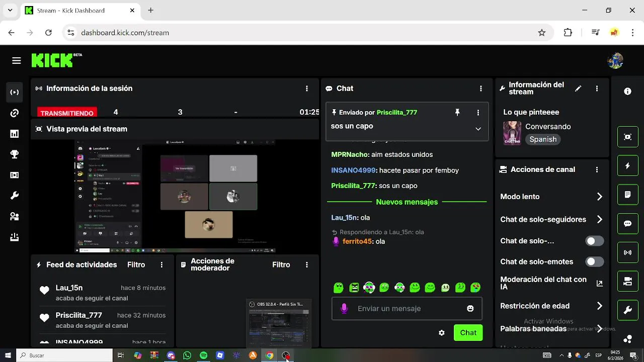The width and height of the screenshot is (644, 362).
Task: Expand Chat de solo-seguidores options
Action: [600, 219]
